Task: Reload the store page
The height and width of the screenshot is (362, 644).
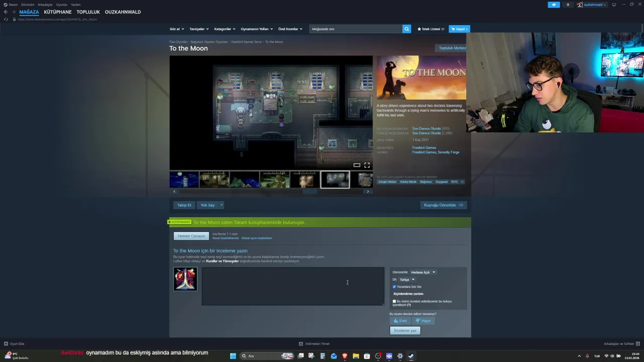Action: (6, 19)
